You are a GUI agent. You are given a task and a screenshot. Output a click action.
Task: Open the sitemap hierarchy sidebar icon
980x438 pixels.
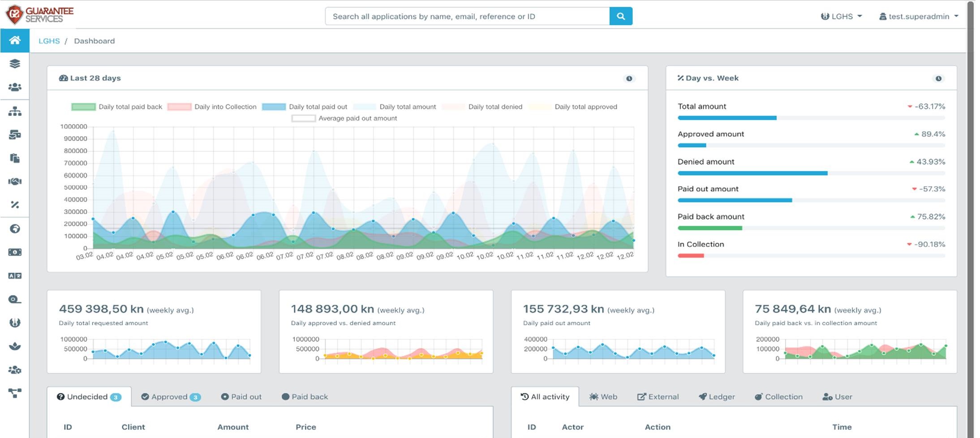[15, 111]
